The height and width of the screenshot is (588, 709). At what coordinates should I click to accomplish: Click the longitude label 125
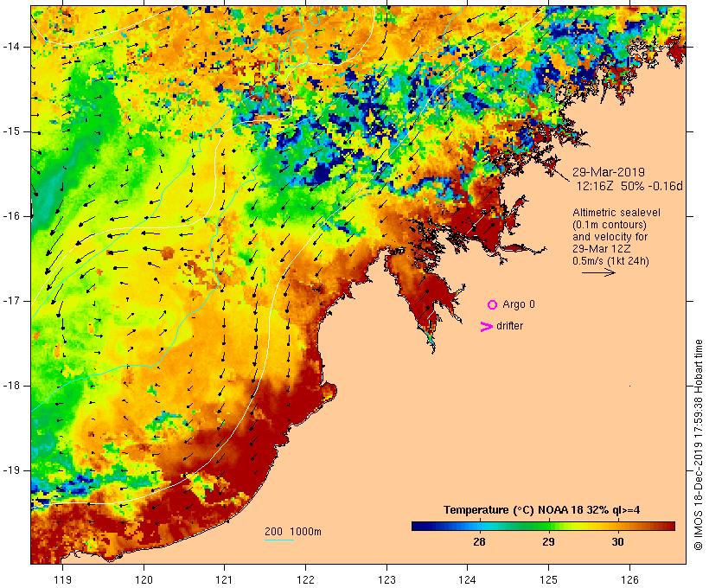point(549,579)
